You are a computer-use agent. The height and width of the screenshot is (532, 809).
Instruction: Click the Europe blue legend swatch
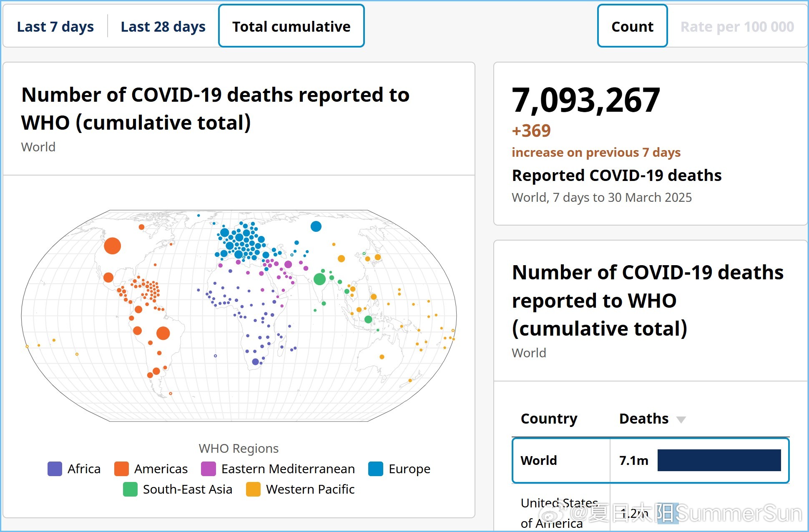[375, 469]
